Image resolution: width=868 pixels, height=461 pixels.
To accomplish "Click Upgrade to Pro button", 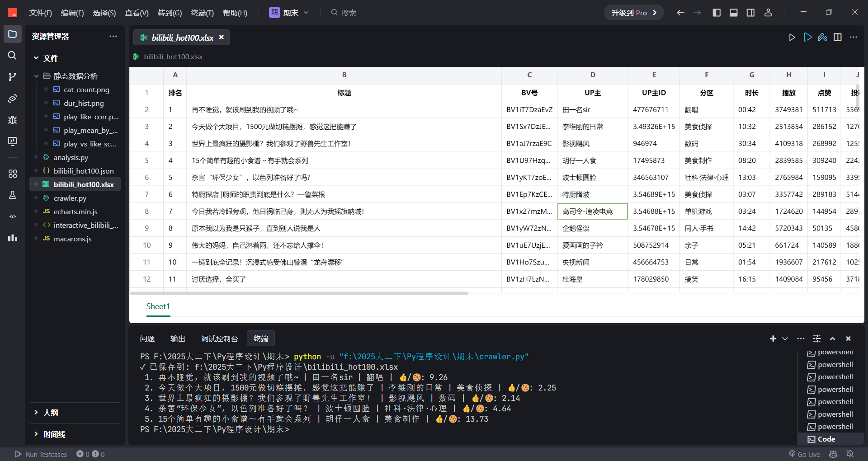I will pos(634,13).
